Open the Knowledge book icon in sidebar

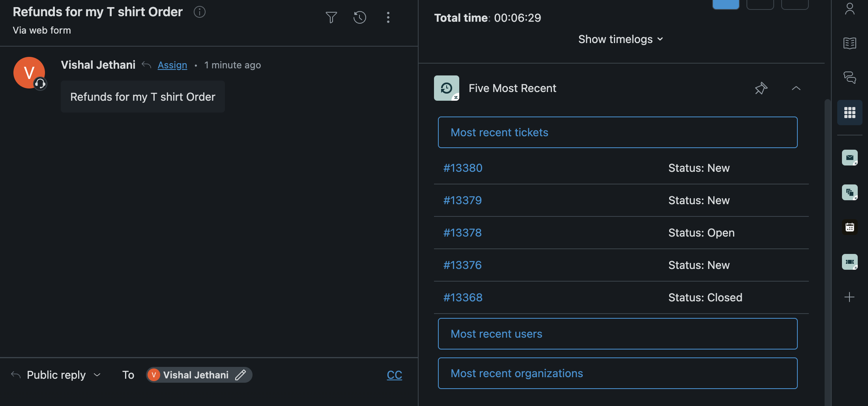point(849,43)
